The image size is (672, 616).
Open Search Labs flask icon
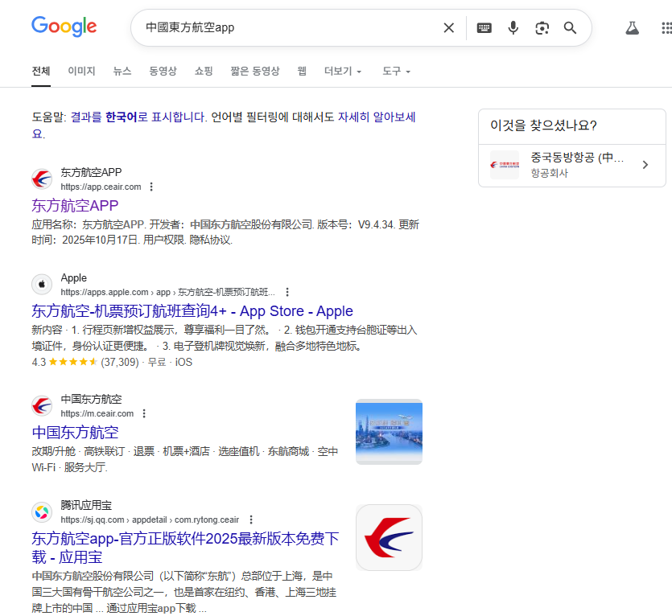632,28
